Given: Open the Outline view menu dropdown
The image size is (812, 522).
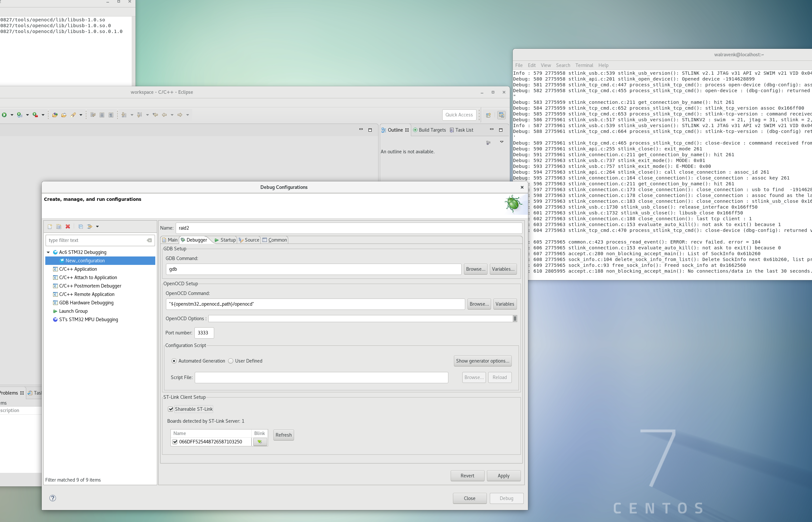Looking at the screenshot, I should coord(501,142).
